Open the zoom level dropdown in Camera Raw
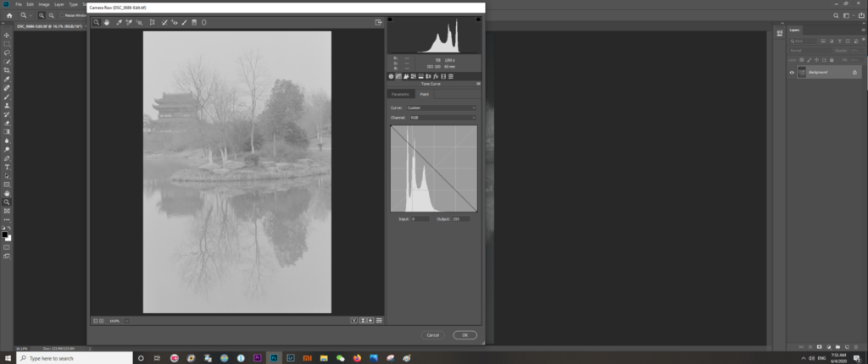This screenshot has width=868, height=364. click(x=127, y=321)
